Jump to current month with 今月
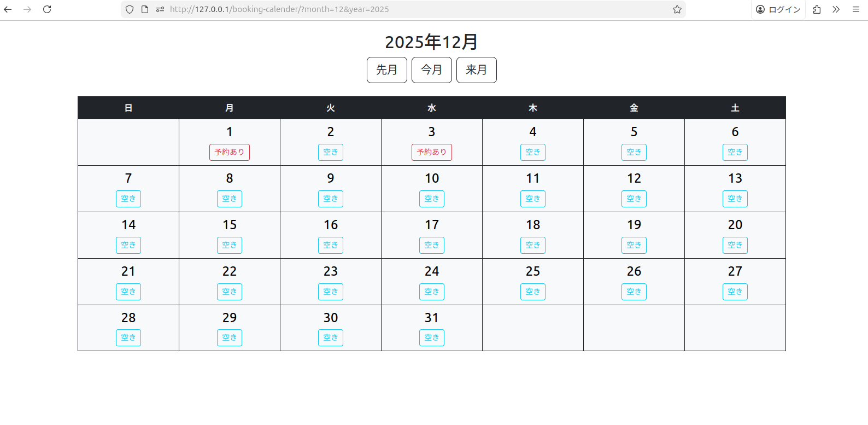The width and height of the screenshot is (868, 425). tap(431, 70)
